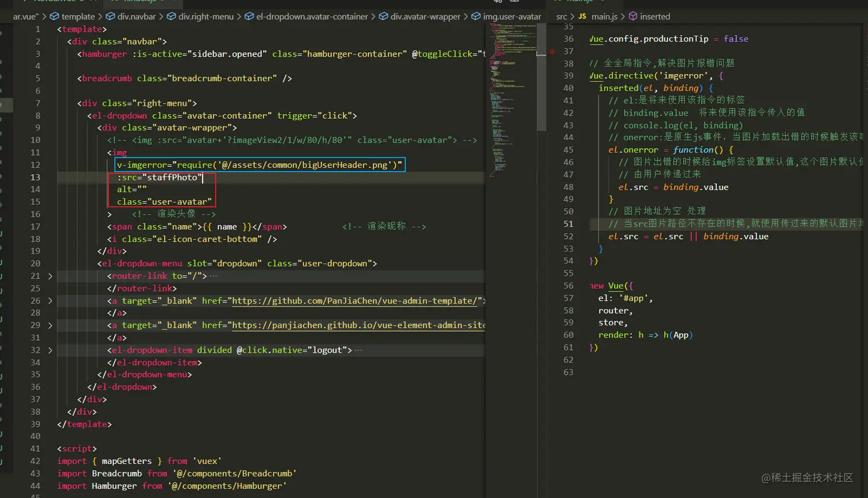
Task: Open the 'el-dropdown.avatar-container' breadcrumb segment
Action: (x=307, y=17)
